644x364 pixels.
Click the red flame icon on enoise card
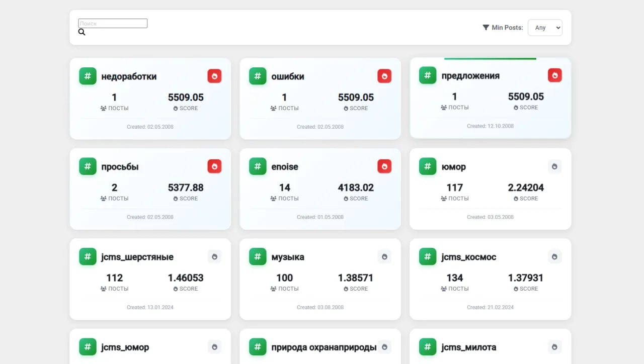(384, 166)
